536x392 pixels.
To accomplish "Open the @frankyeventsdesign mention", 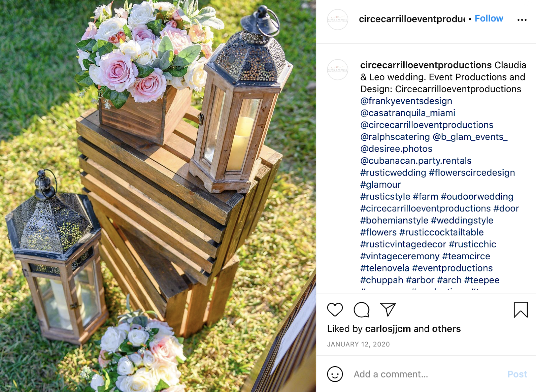I will (406, 101).
